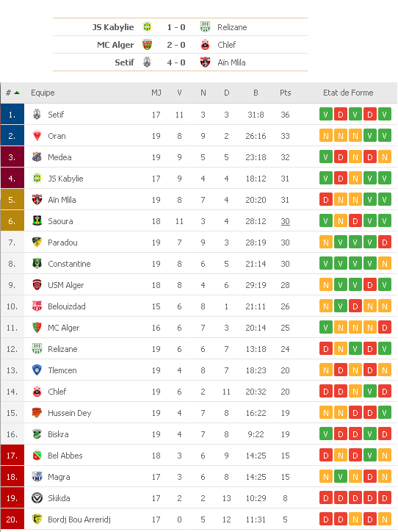Click the Oran team logo icon
This screenshot has width=398, height=532.
click(x=37, y=136)
